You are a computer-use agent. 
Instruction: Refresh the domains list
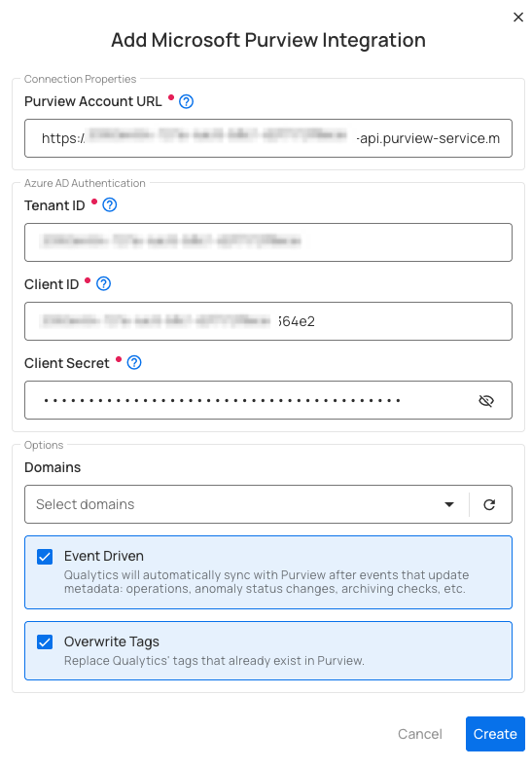[x=489, y=504]
